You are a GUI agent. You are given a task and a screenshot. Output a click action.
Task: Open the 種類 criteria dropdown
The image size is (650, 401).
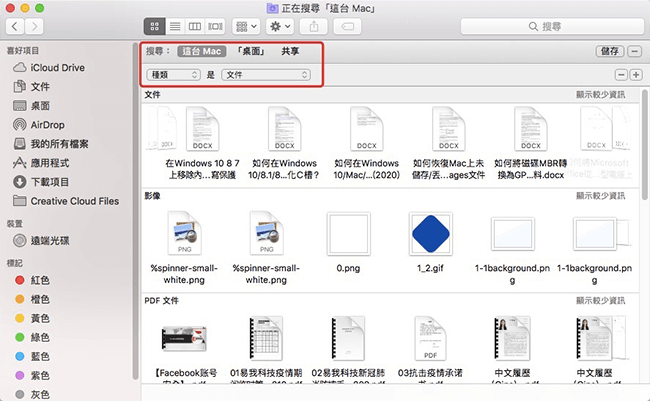pos(173,75)
